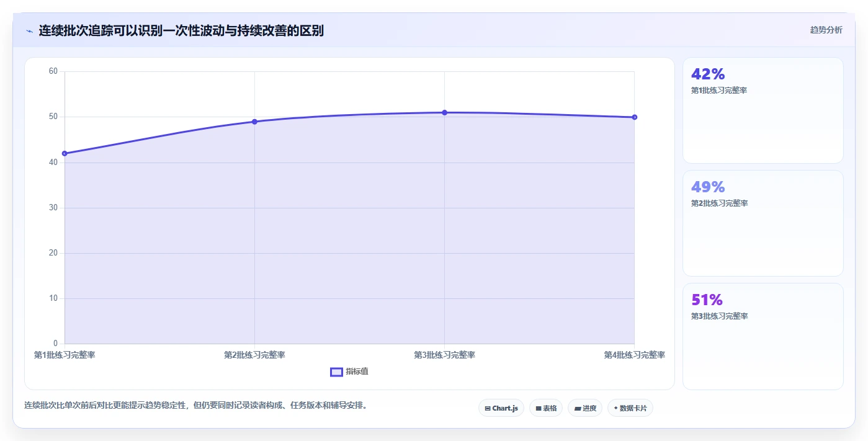868x441 pixels.
Task: Click the trend icon beside the title
Action: [29, 31]
